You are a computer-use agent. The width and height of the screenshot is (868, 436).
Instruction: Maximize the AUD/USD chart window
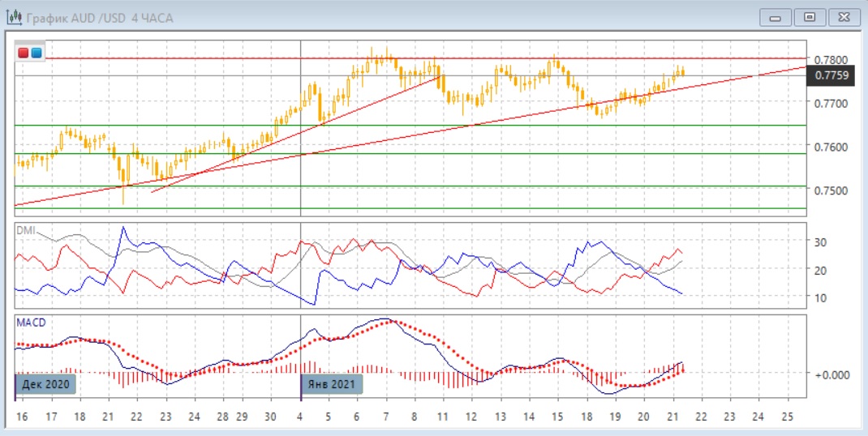tap(809, 17)
